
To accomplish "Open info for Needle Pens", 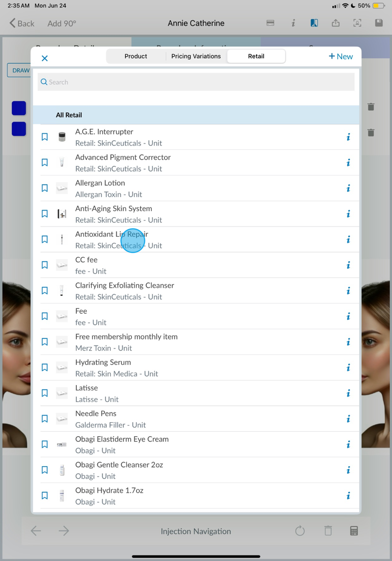I will pos(348,419).
